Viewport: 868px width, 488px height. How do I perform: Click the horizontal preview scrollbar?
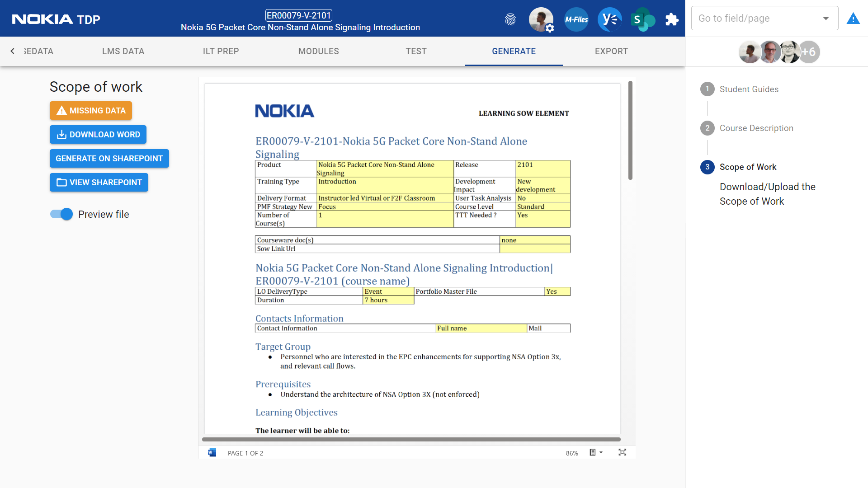[x=411, y=439]
